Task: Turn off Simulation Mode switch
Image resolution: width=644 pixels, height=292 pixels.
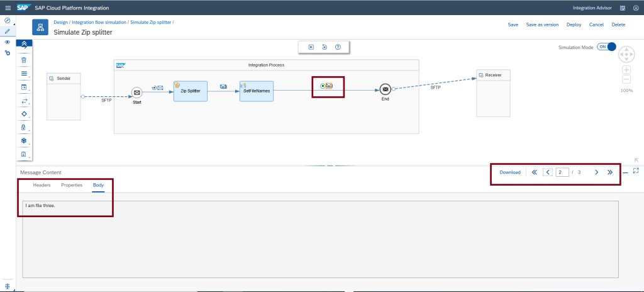Action: (606, 47)
